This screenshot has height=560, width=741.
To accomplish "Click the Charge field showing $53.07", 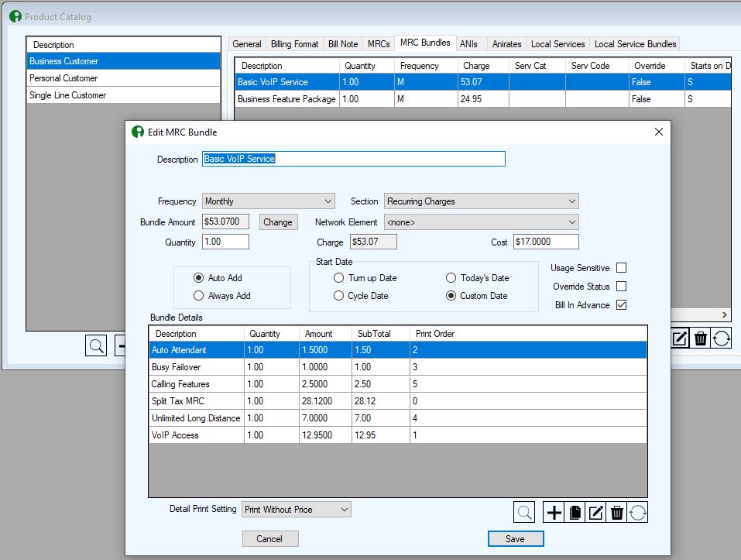I will click(373, 242).
